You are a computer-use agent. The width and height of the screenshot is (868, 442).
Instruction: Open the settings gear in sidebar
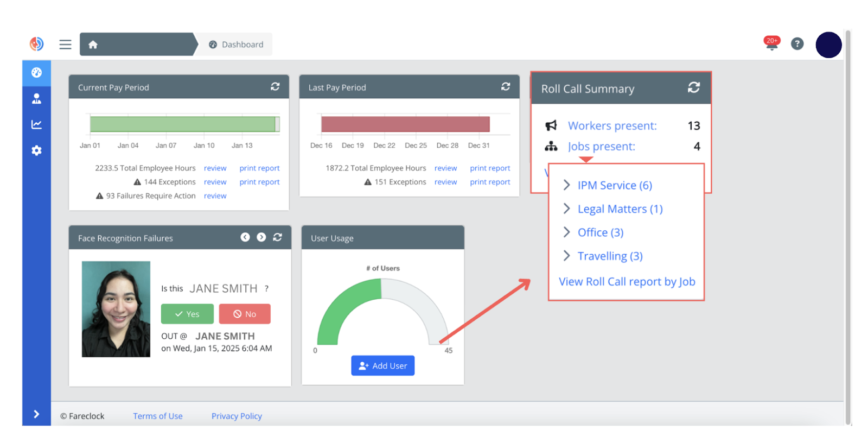[x=36, y=150]
